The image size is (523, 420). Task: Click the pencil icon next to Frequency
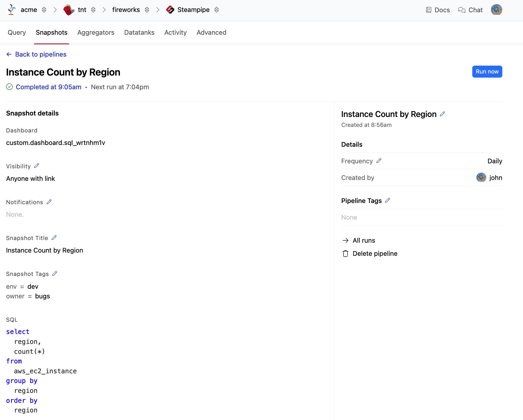pos(379,161)
